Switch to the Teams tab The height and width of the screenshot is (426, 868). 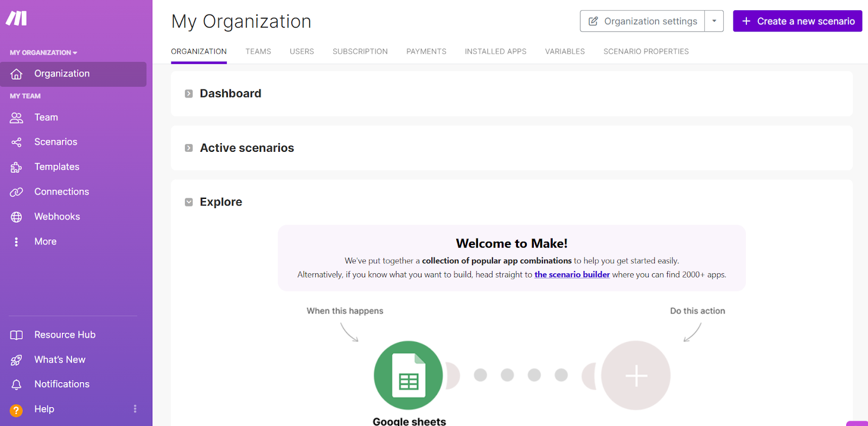click(258, 51)
